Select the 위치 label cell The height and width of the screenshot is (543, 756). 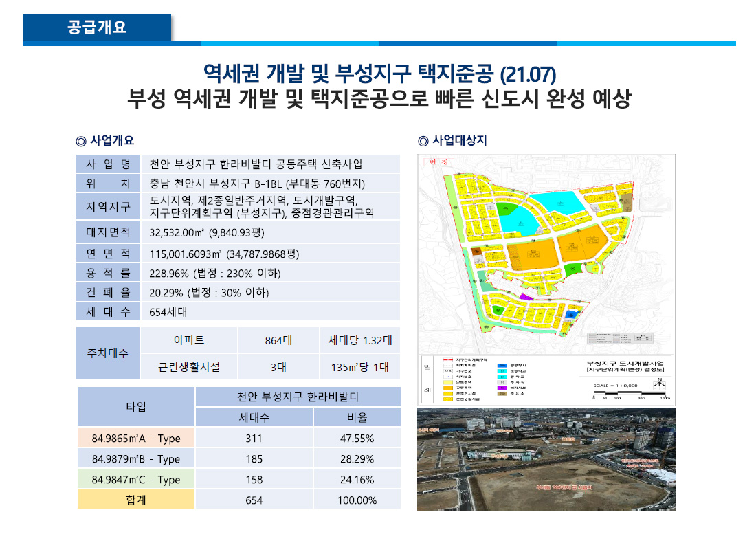[108, 184]
